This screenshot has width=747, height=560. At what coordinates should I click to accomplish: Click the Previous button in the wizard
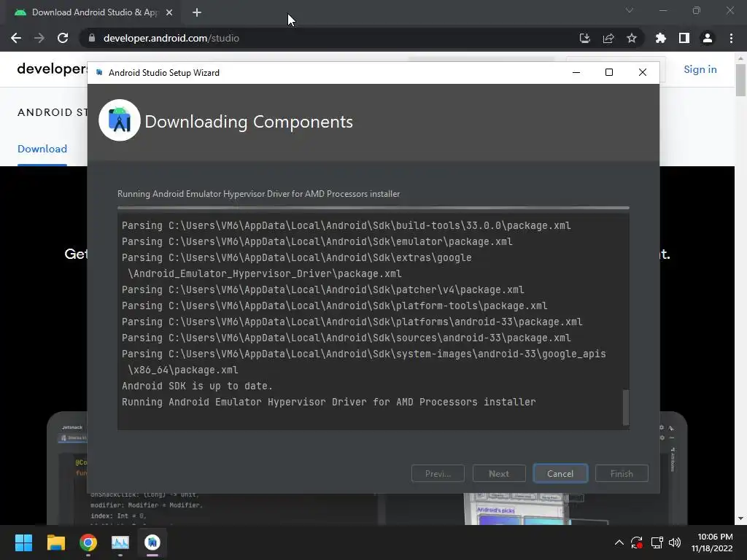click(438, 473)
